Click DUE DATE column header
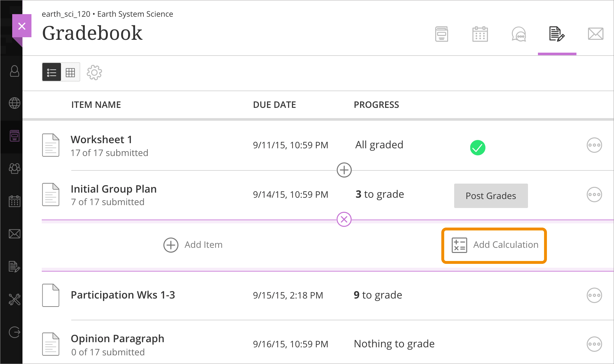Image resolution: width=614 pixels, height=364 pixels. click(x=274, y=105)
